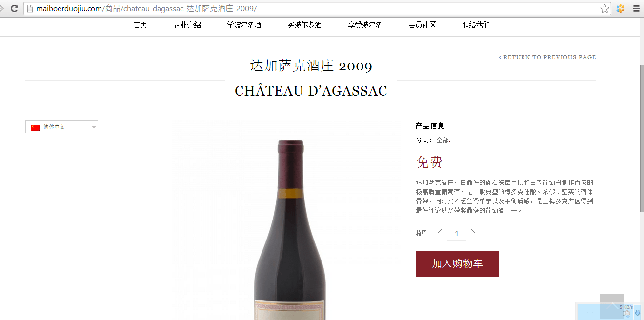The height and width of the screenshot is (320, 644).
Task: Click the quantity input field
Action: 457,233
